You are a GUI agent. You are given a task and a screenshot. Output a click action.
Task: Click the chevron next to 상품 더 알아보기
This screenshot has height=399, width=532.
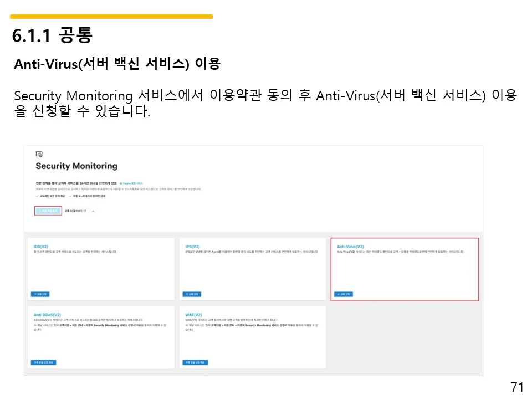pos(93,211)
